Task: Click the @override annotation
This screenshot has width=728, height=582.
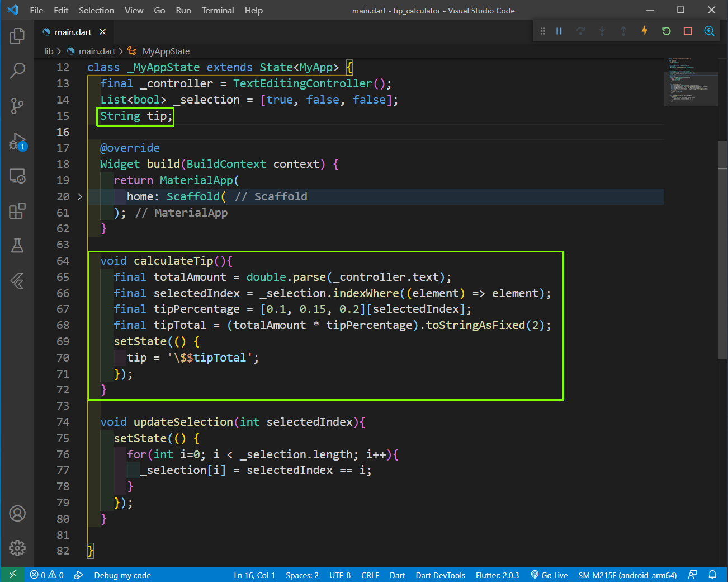Action: click(130, 148)
